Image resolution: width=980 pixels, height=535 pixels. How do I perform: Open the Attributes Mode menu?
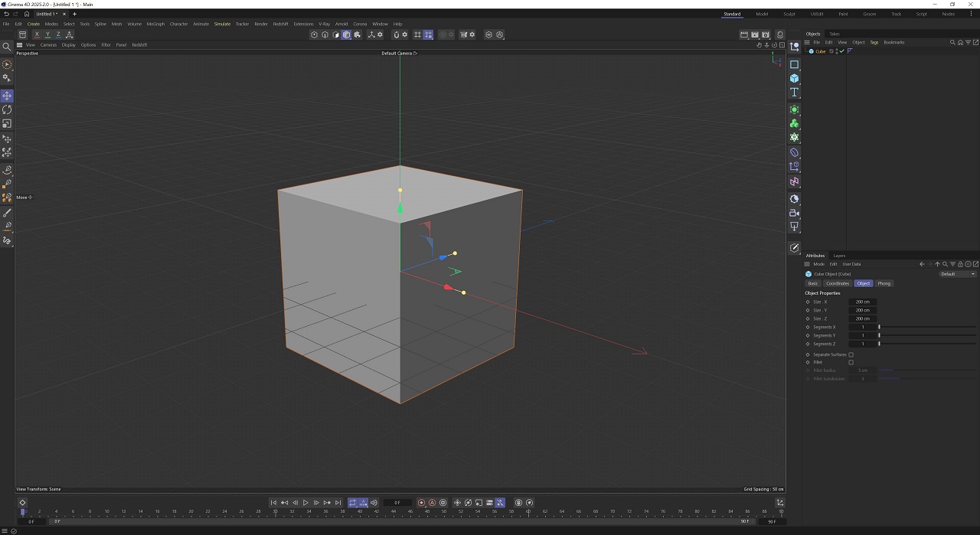click(x=818, y=264)
